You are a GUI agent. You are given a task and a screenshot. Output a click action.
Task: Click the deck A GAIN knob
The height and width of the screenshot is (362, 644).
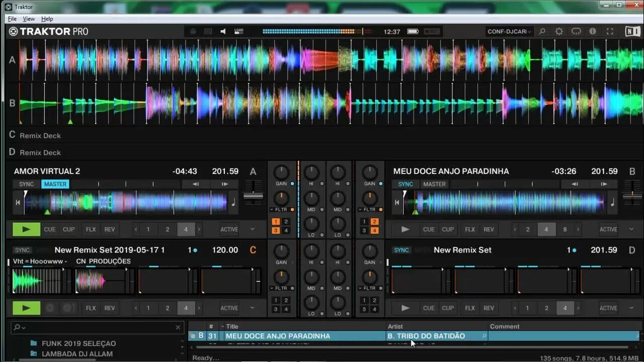(281, 172)
